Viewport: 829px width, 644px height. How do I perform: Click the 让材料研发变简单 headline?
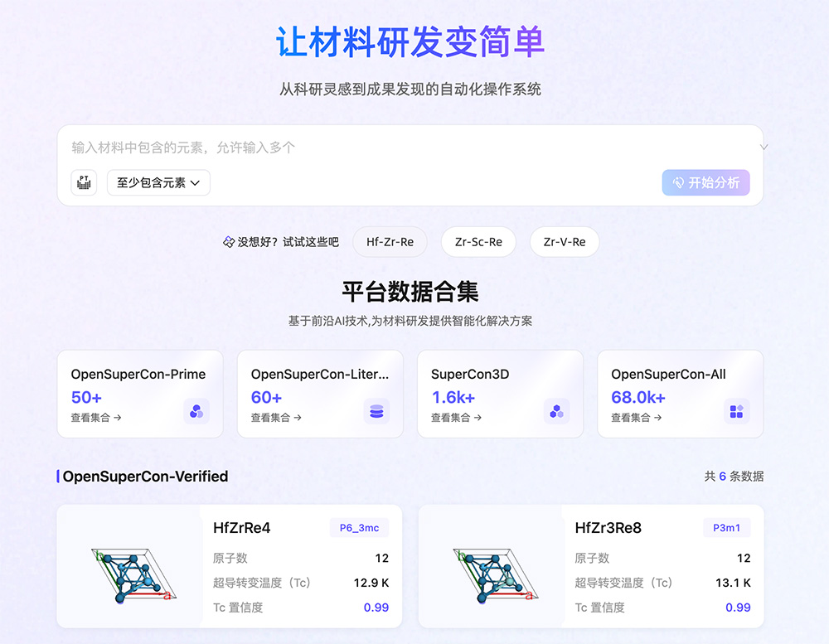click(410, 41)
